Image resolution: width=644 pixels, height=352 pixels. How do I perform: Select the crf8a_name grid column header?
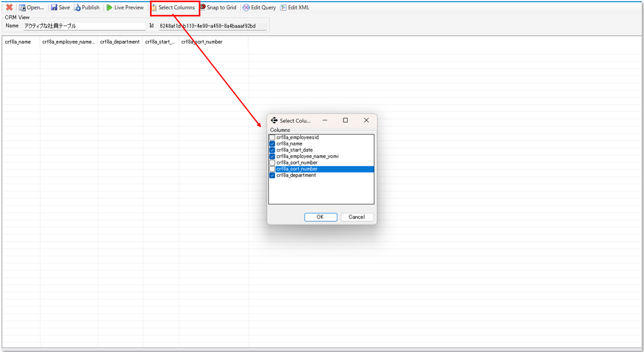coord(18,42)
